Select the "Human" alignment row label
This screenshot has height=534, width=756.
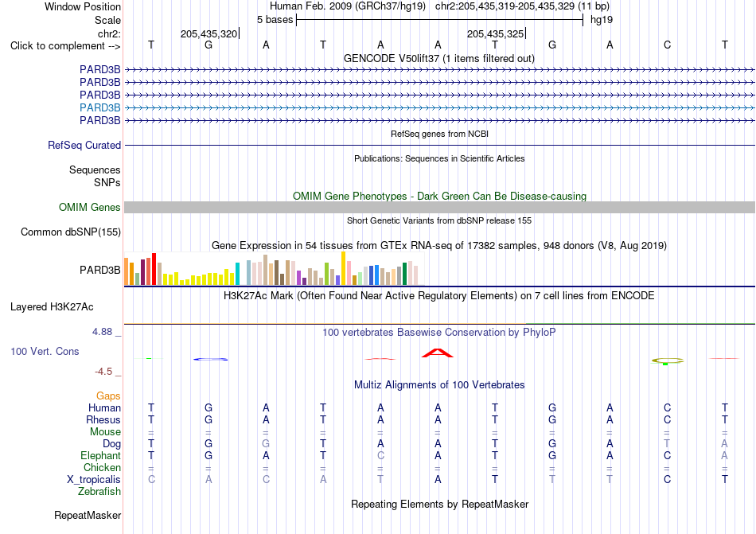tap(104, 408)
